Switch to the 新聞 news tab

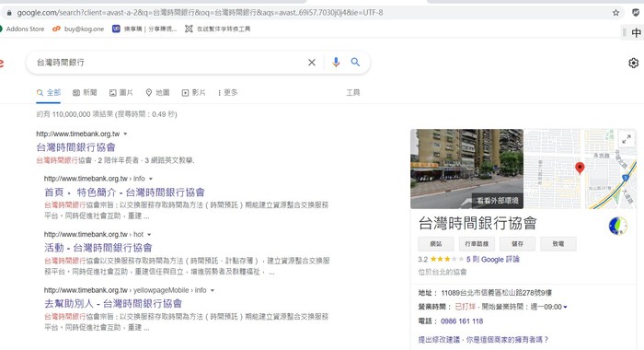(85, 92)
